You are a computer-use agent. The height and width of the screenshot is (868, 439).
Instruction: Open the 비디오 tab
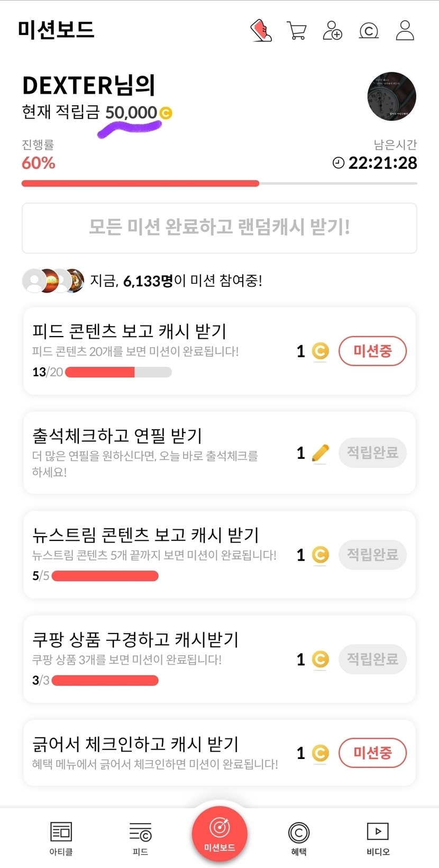pos(378,838)
